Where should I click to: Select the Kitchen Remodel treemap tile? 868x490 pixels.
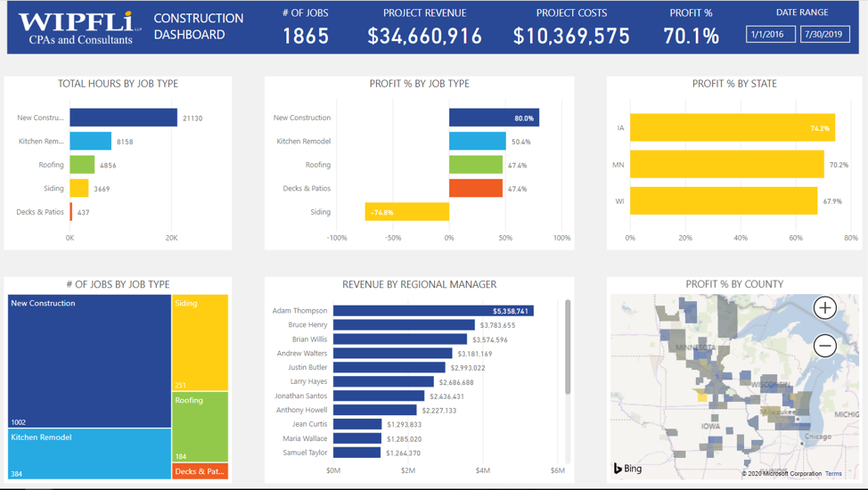click(89, 453)
